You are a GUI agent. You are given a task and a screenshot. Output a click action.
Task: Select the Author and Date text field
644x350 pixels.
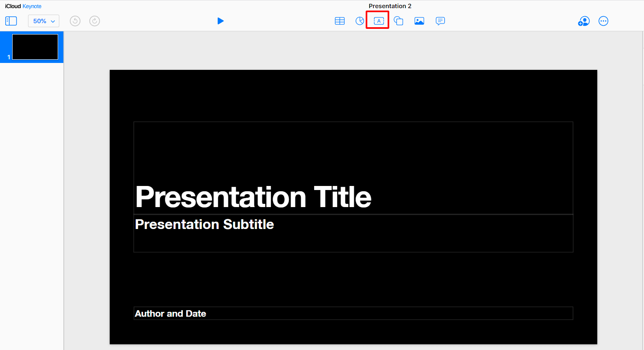[171, 313]
